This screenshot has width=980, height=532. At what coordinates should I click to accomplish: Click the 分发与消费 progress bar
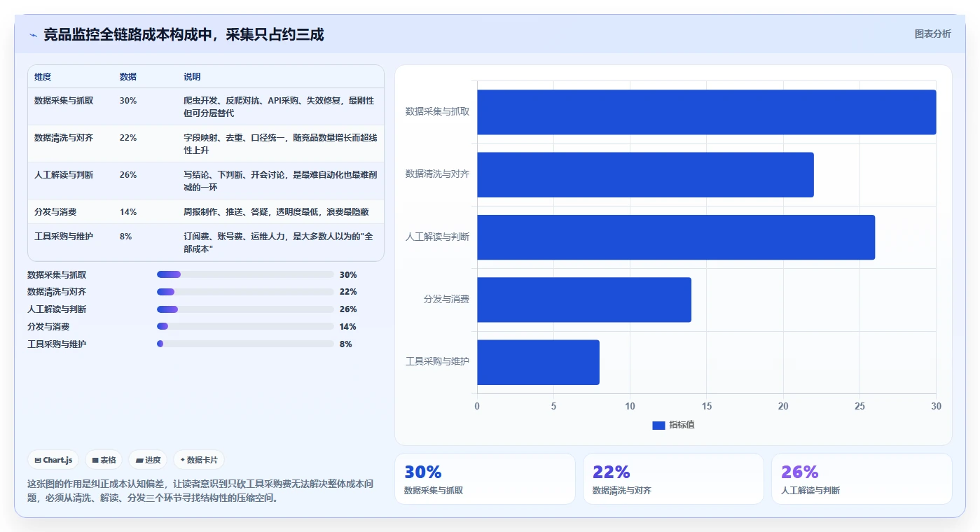pos(245,326)
